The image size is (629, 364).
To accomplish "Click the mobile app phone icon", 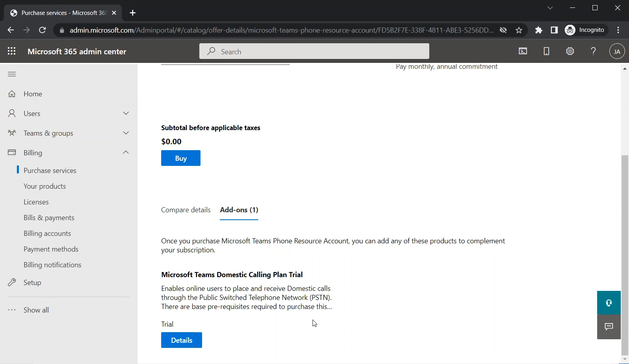I will click(x=546, y=51).
